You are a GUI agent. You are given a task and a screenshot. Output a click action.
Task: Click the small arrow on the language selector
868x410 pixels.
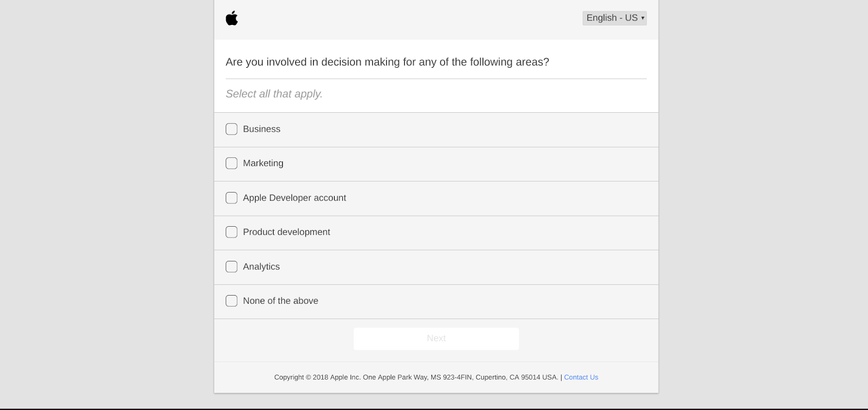tap(643, 18)
